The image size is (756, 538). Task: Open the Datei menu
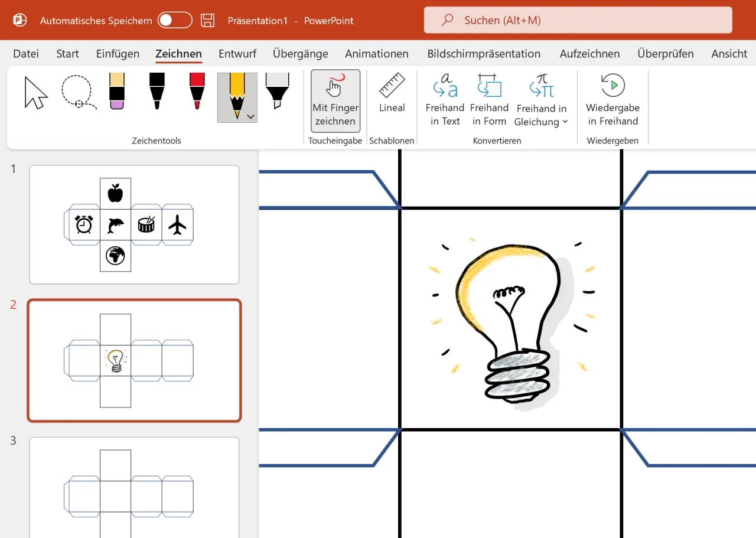(25, 53)
